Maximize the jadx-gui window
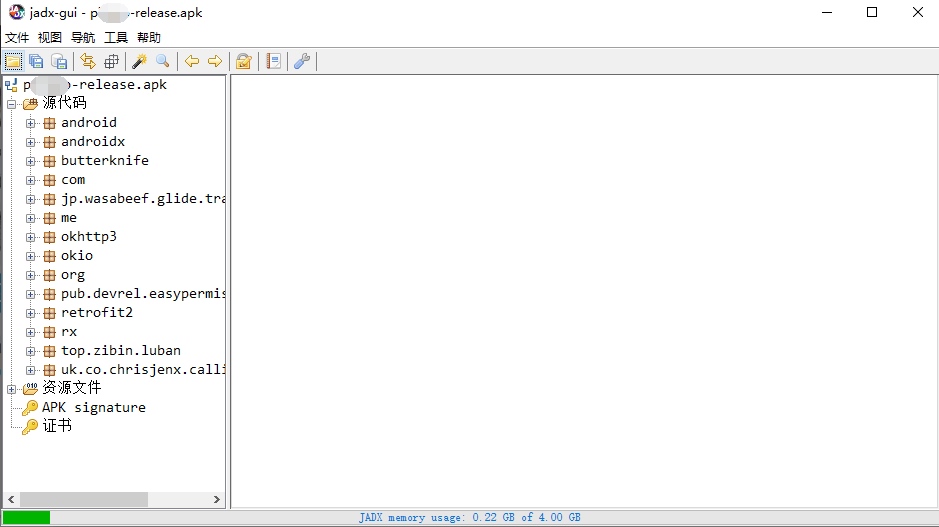The image size is (939, 527). [872, 12]
